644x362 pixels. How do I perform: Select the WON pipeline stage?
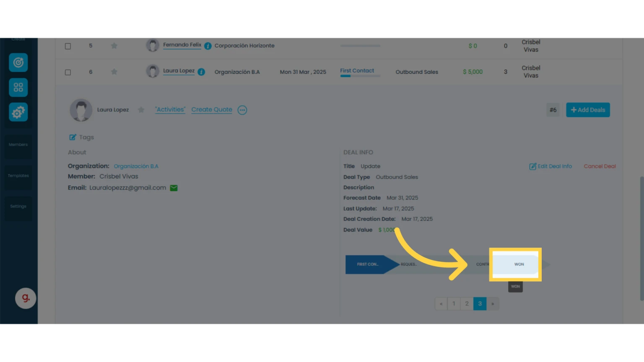[x=519, y=264]
